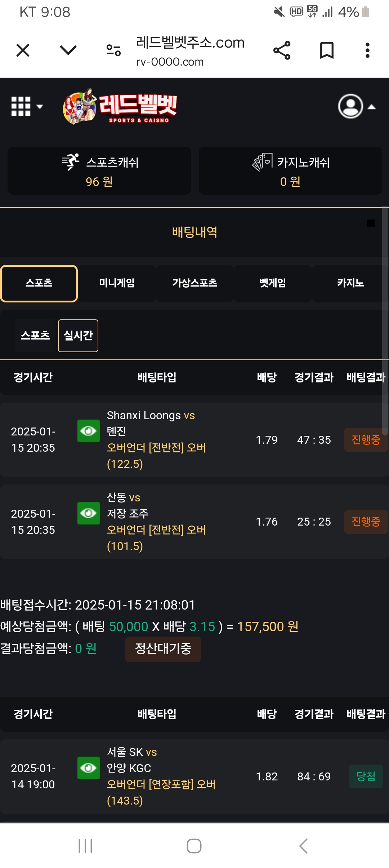Toggle eye icon for 산동 vs 저장 match
This screenshot has height=868, width=389.
coord(89,513)
